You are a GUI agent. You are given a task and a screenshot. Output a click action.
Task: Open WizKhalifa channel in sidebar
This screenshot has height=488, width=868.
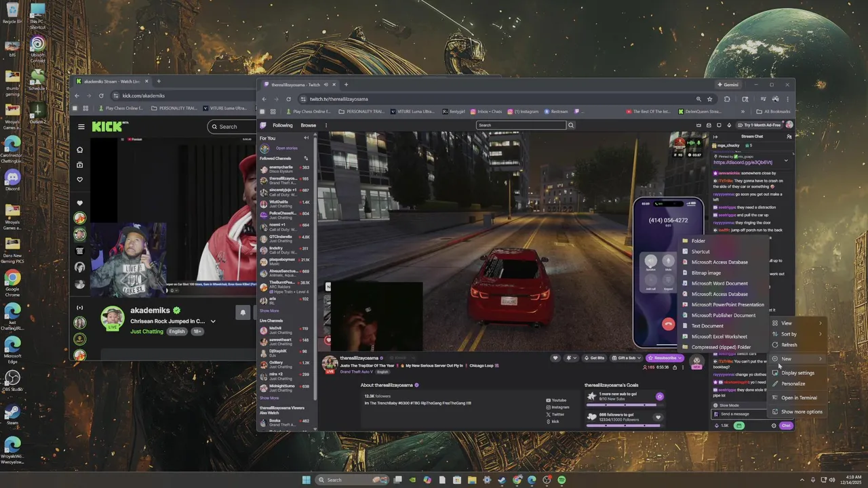(285, 203)
